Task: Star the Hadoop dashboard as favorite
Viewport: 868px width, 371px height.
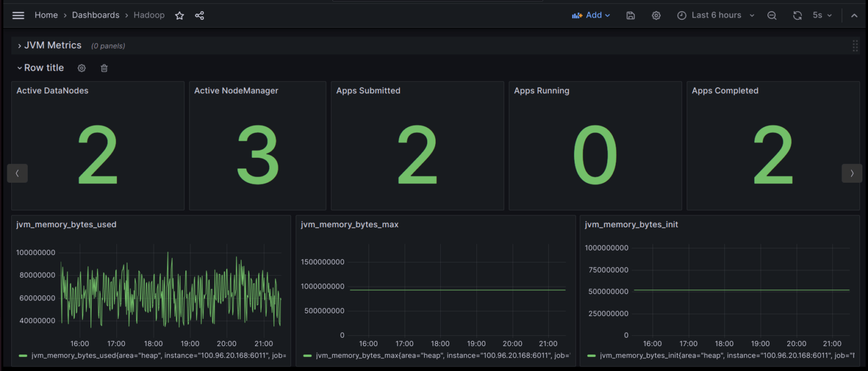Action: [179, 15]
